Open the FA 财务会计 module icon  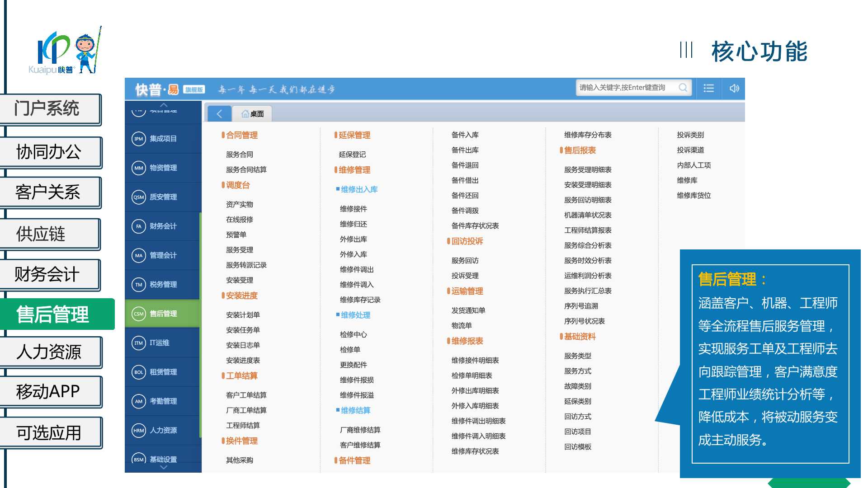[x=139, y=226]
